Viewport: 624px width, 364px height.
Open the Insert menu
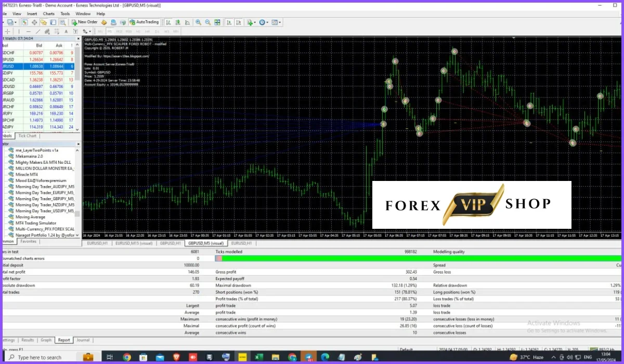point(32,14)
